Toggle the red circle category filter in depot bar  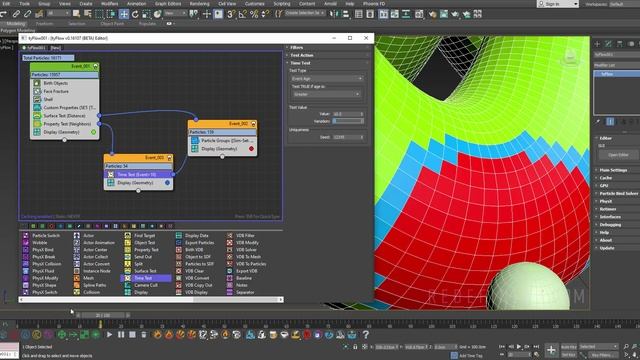coord(51,226)
